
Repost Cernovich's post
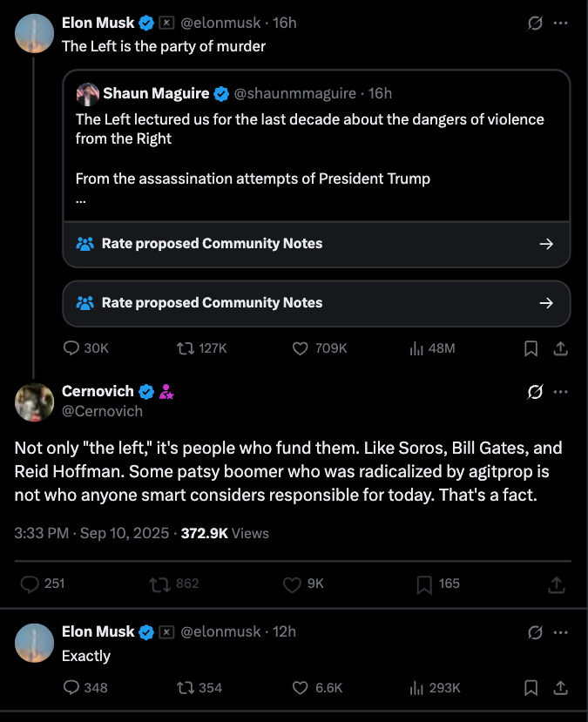tap(159, 584)
